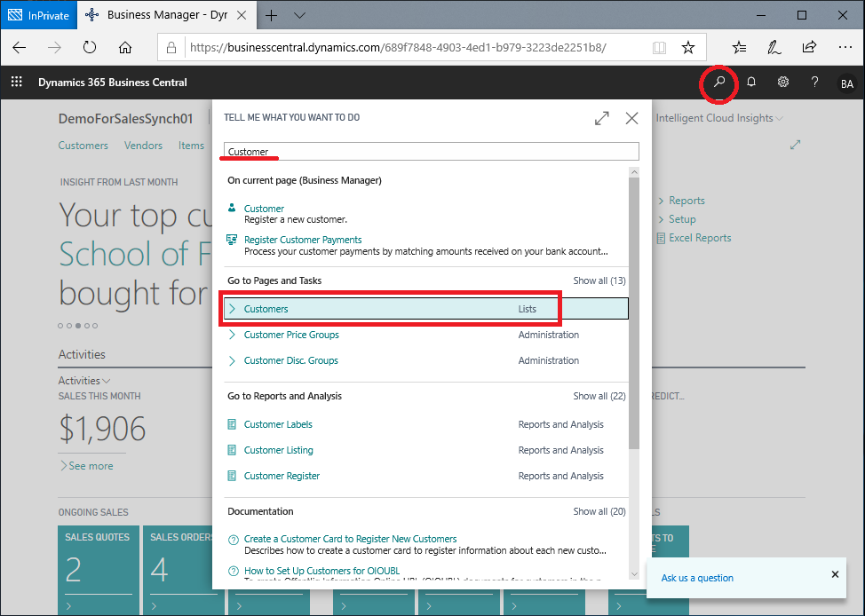Go back in the browser
The width and height of the screenshot is (865, 616).
(20, 47)
